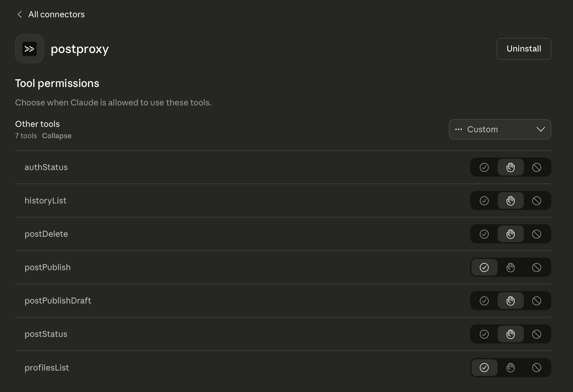The width and height of the screenshot is (573, 392).
Task: Click the allow checkmark for postPublish
Action: click(x=484, y=267)
